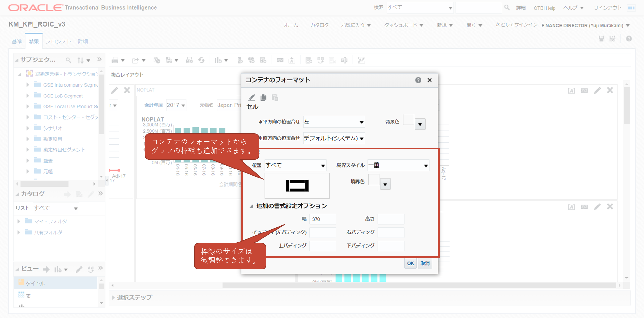This screenshot has height=319, width=644.
Task: Click the help question mark icon at top right
Action: coord(629,39)
